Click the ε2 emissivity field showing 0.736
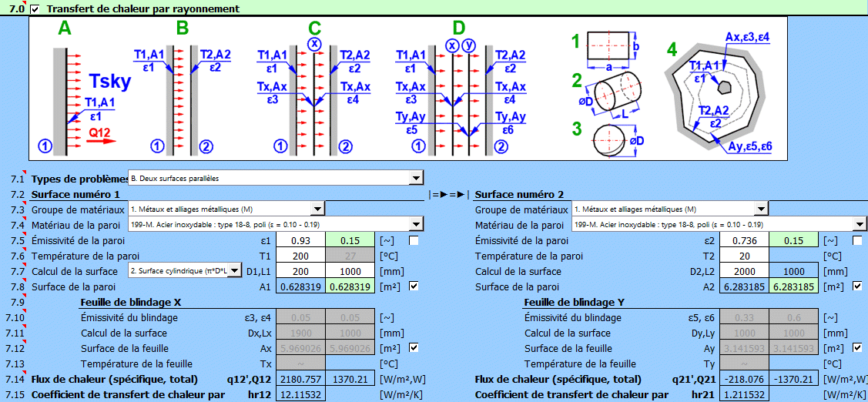The width and height of the screenshot is (868, 402). 746,241
